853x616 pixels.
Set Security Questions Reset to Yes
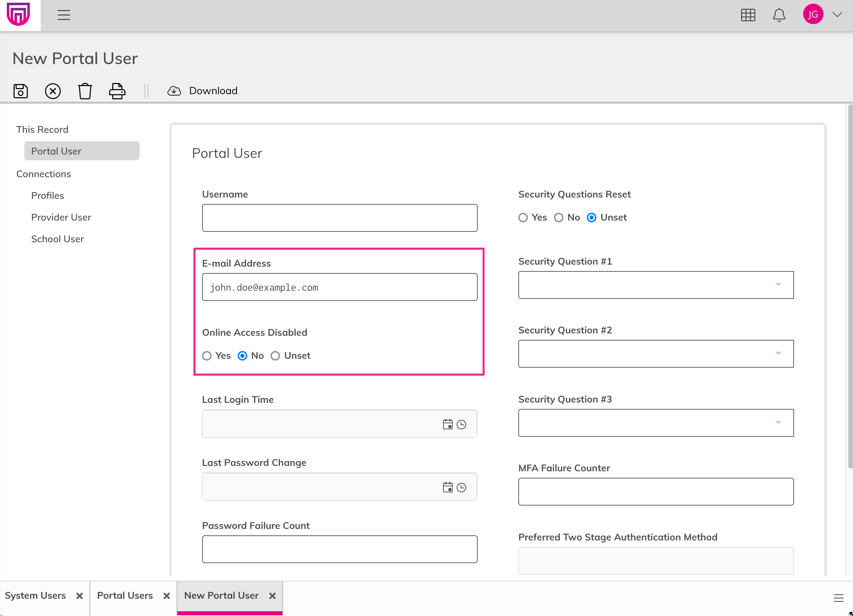(x=523, y=218)
